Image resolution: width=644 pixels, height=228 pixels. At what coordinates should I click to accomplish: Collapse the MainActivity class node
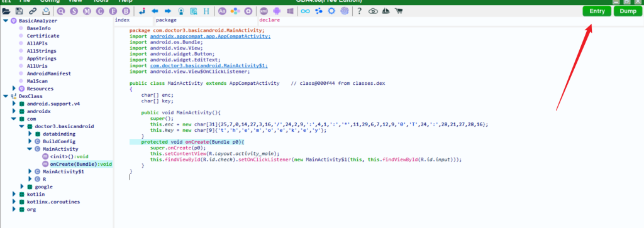click(30, 149)
